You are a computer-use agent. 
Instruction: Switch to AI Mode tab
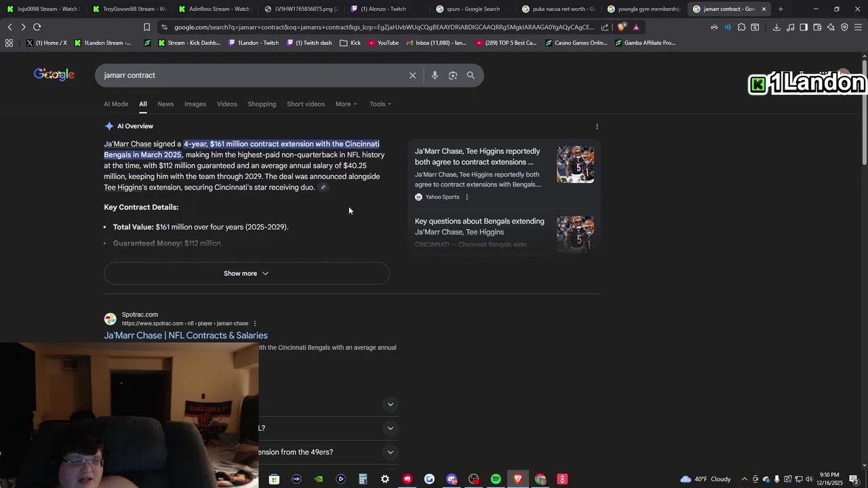116,104
